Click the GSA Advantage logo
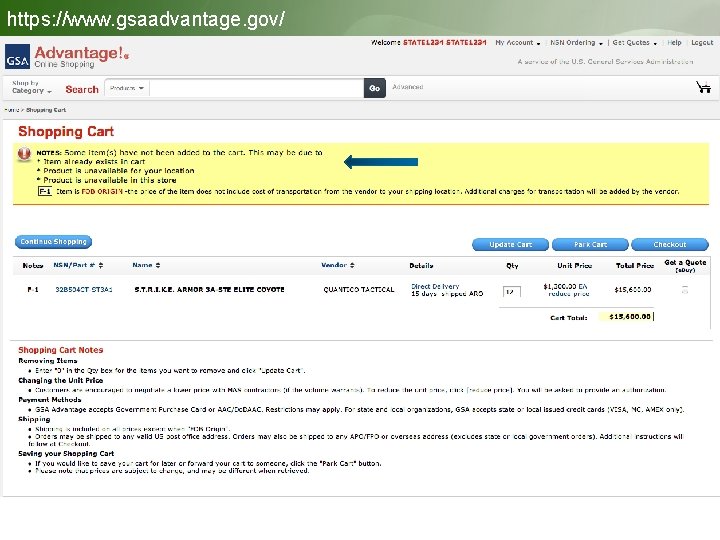Screen dimensions: 720x540 67,56
